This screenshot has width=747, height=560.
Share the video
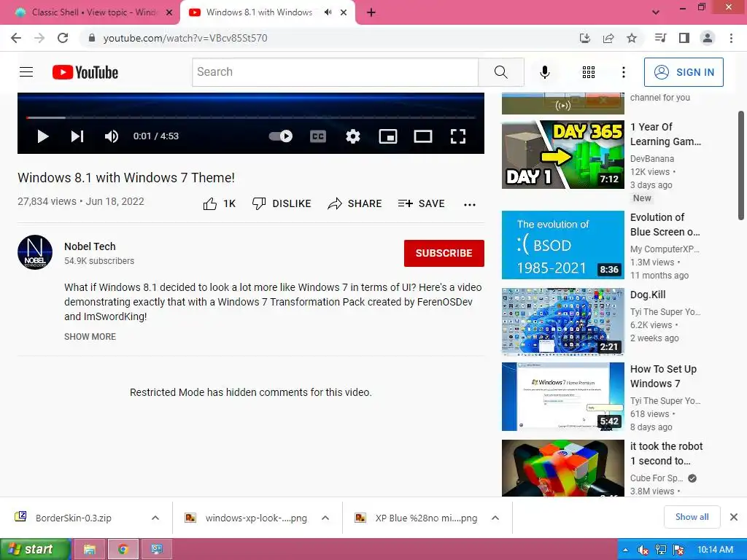[x=355, y=204]
